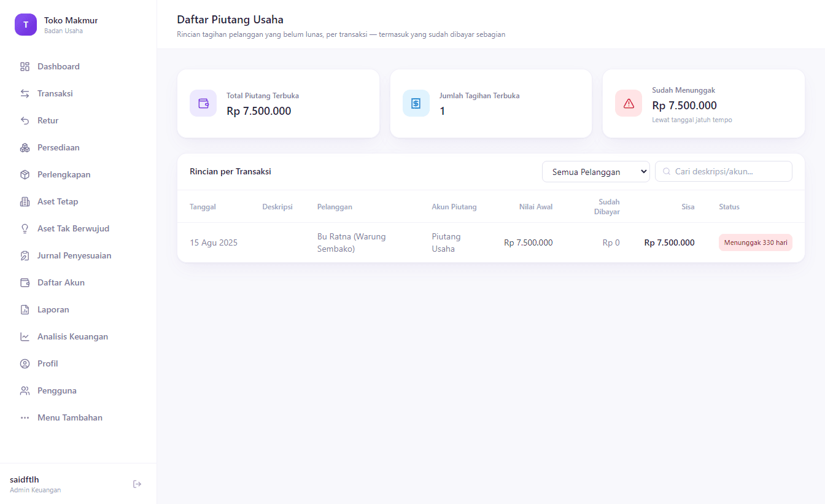
Task: Click the Pengguna people icon
Action: 25,390
